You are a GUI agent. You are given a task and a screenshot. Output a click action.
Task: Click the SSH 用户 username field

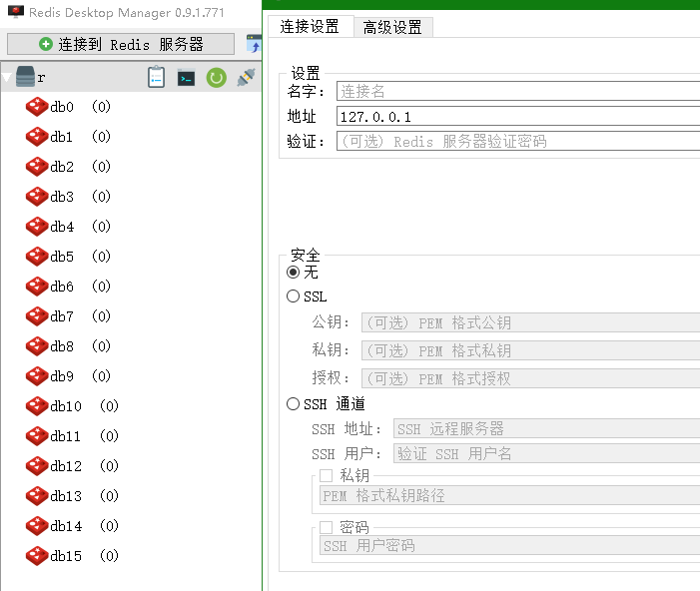click(x=546, y=453)
